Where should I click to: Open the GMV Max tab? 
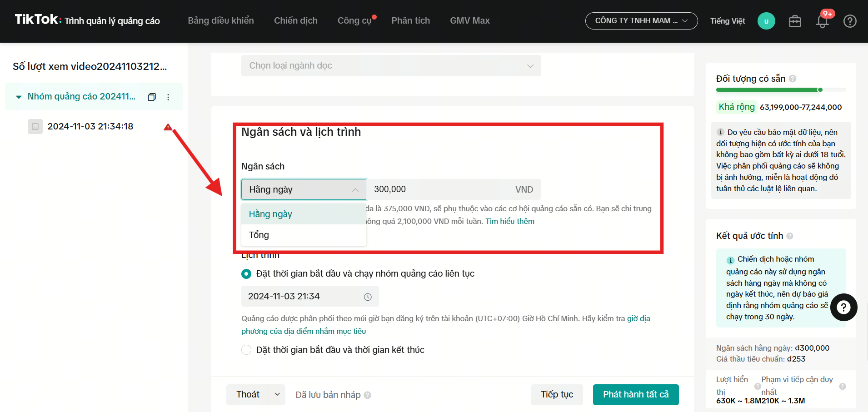point(470,20)
